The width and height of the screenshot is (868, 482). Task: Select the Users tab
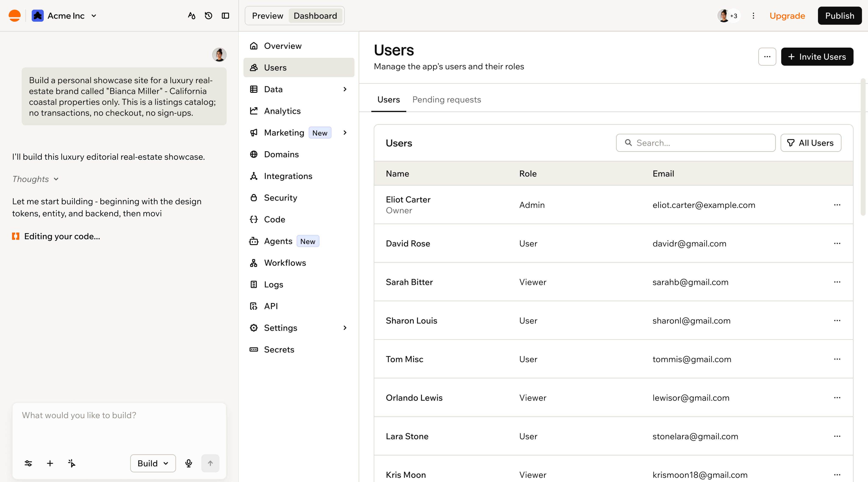pyautogui.click(x=388, y=100)
